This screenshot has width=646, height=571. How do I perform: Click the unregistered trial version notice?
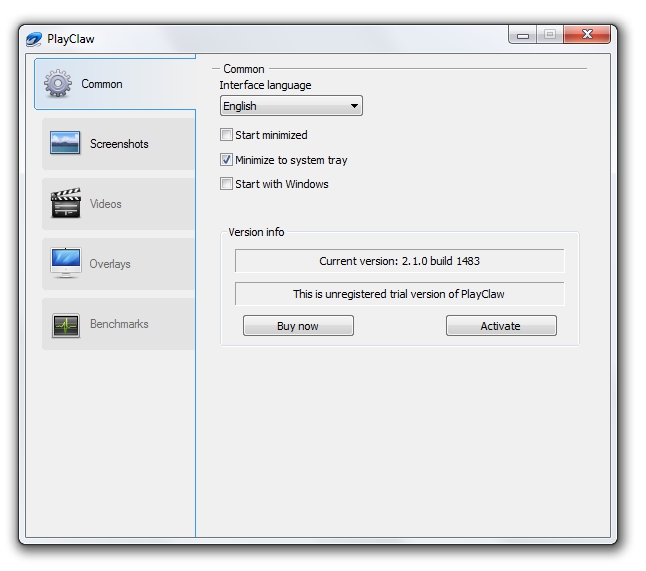pyautogui.click(x=398, y=294)
